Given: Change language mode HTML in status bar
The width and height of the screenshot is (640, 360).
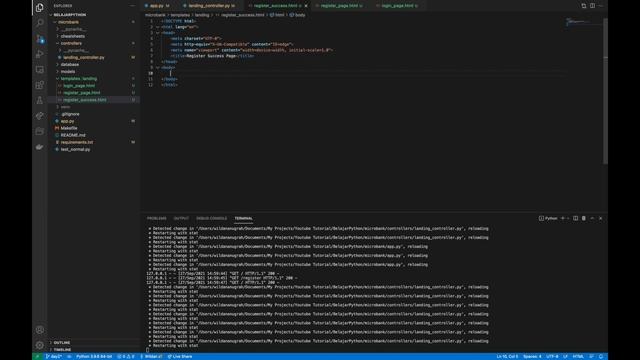Looking at the screenshot, I should click(578, 357).
